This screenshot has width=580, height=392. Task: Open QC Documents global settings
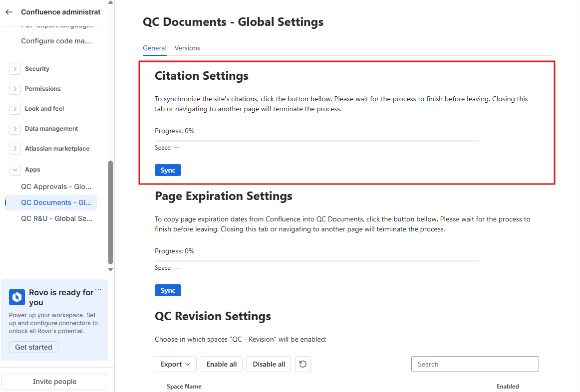[51, 202]
